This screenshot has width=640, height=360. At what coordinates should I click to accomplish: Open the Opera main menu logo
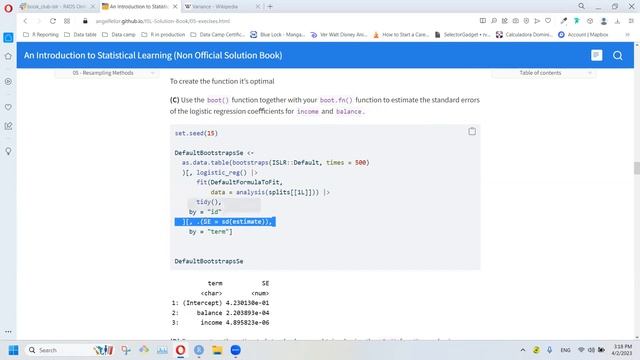tap(8, 7)
